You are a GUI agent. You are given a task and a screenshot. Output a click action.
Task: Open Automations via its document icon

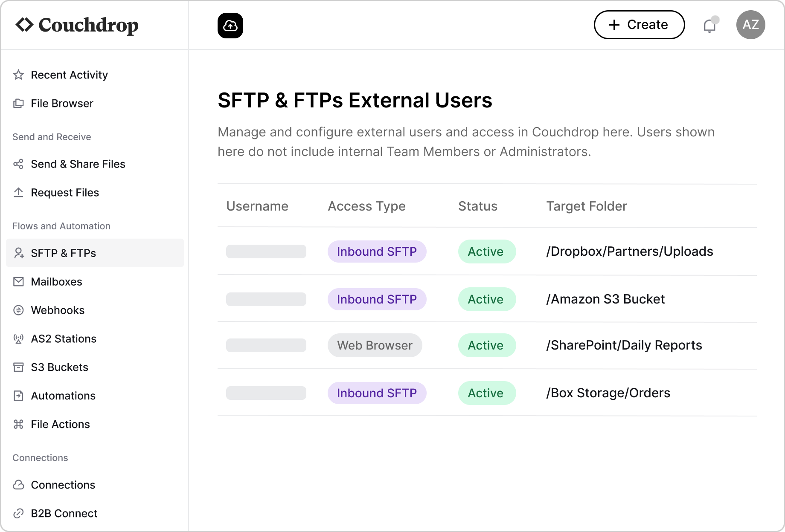[18, 396]
